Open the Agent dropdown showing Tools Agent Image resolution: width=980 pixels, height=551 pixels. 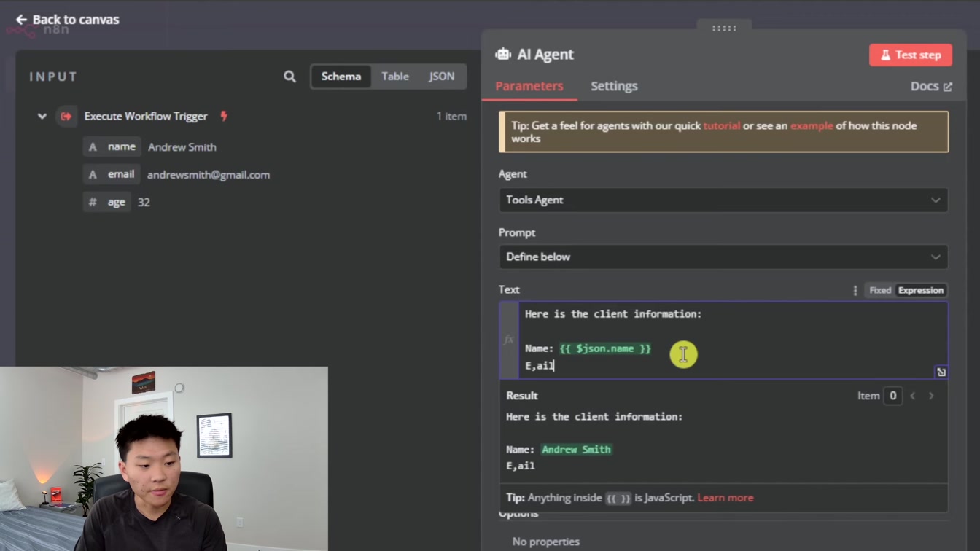pos(723,200)
